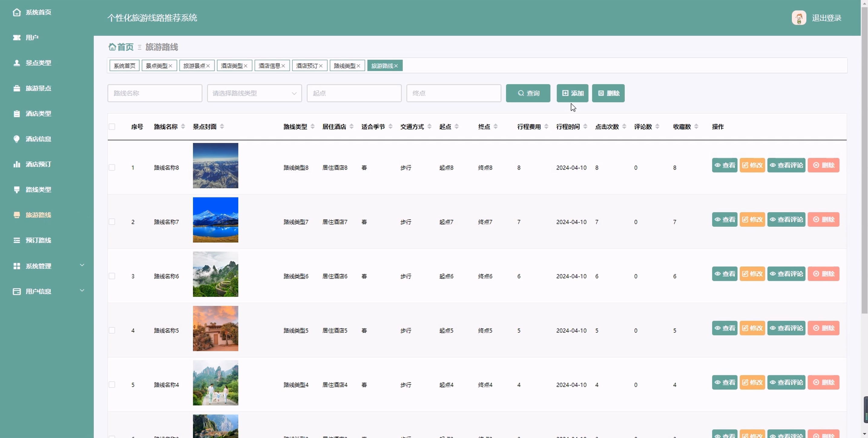Viewport: 868px width, 438px height.
Task: Click 退出登录 to log out
Action: point(827,18)
